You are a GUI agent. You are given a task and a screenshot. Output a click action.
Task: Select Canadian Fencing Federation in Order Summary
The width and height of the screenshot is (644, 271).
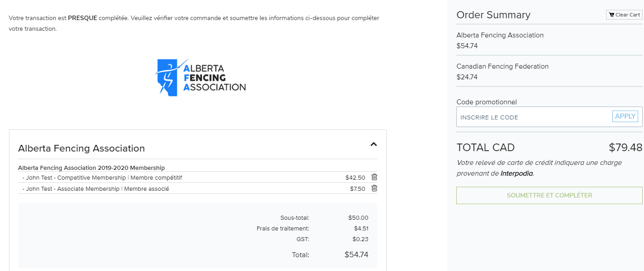click(x=502, y=66)
